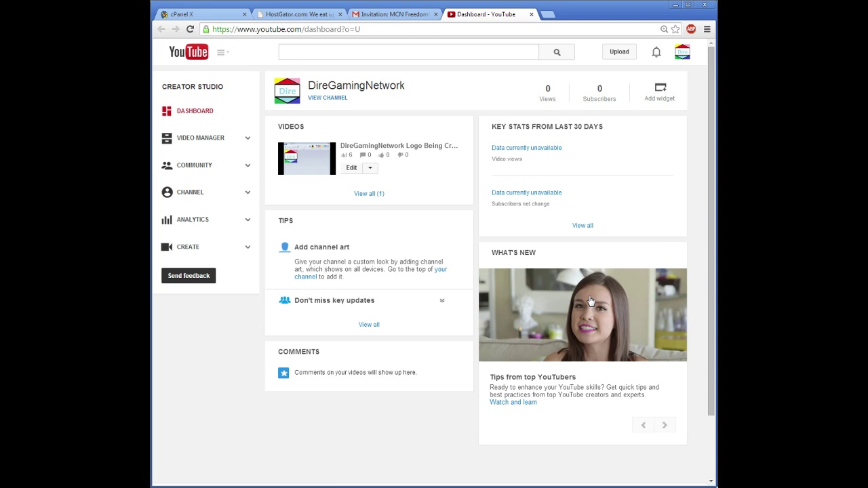Click the Upload button
The width and height of the screenshot is (868, 488).
pyautogui.click(x=619, y=52)
